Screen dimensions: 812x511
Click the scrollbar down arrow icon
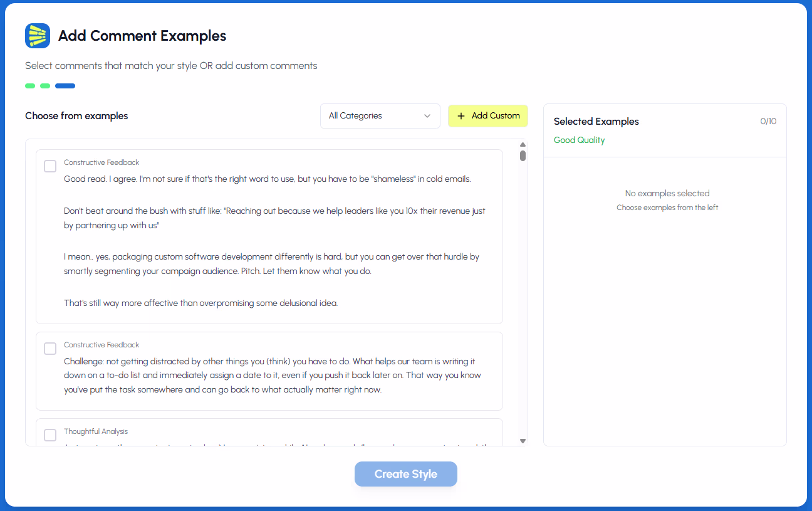(522, 441)
